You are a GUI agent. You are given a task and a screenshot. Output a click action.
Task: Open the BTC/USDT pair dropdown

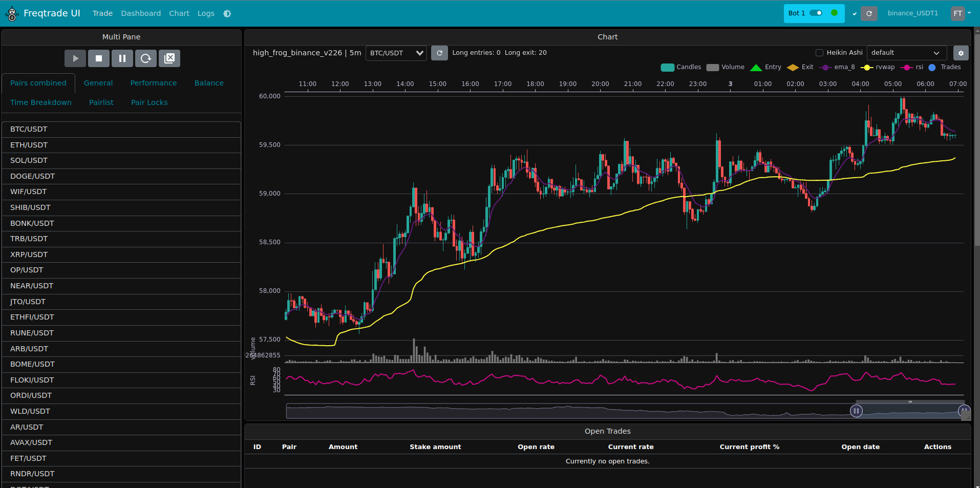396,53
